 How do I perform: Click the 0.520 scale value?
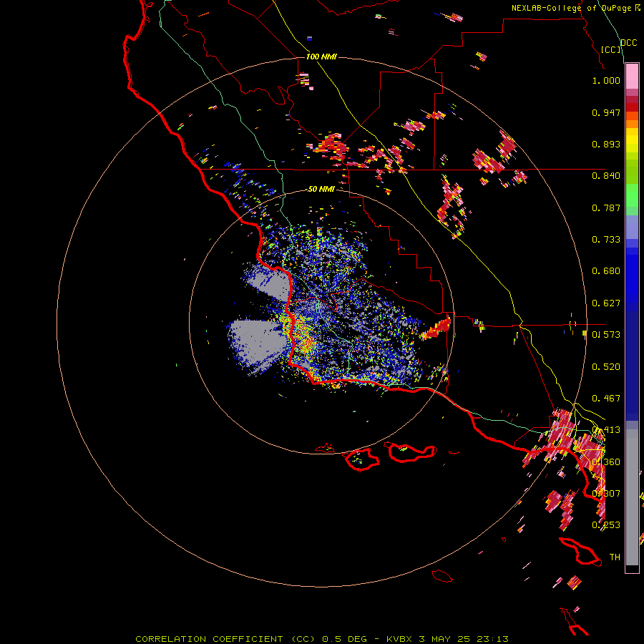(x=606, y=366)
